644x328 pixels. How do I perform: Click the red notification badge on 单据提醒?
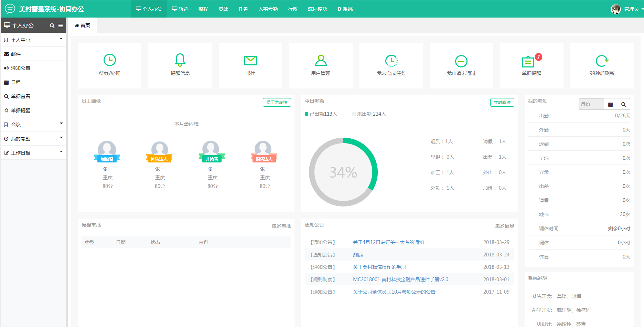click(x=539, y=57)
